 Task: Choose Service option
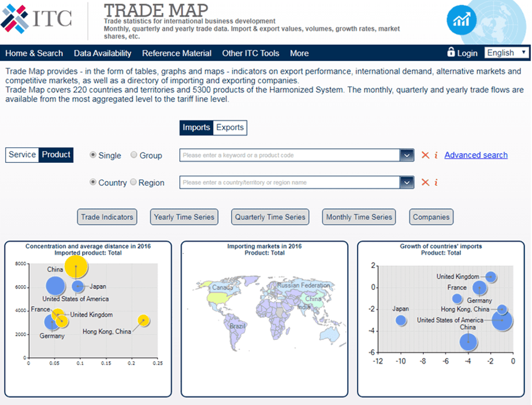[22, 155]
